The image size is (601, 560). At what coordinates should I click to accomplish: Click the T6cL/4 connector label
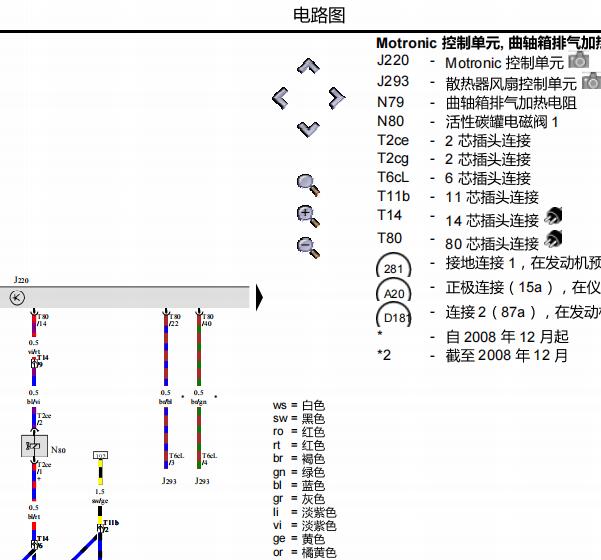(209, 459)
